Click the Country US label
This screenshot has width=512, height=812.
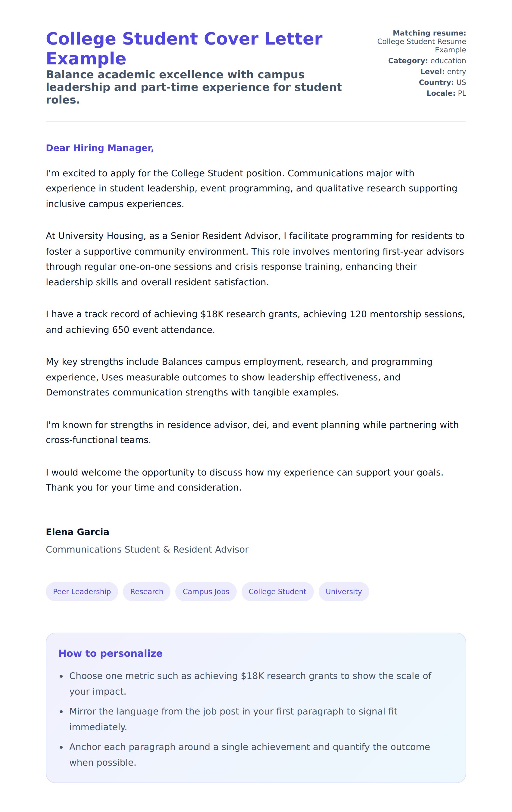[x=442, y=82]
